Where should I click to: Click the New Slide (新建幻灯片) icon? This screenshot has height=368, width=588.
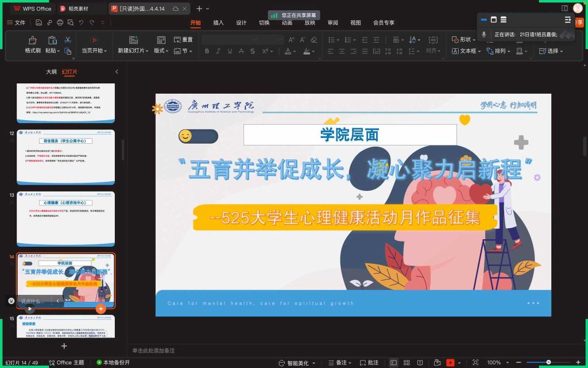coord(133,40)
